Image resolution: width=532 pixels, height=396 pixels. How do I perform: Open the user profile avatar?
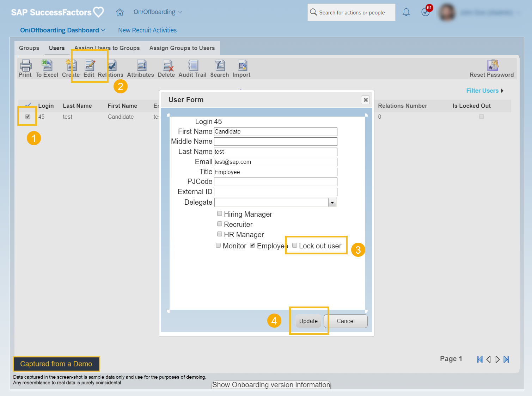447,12
